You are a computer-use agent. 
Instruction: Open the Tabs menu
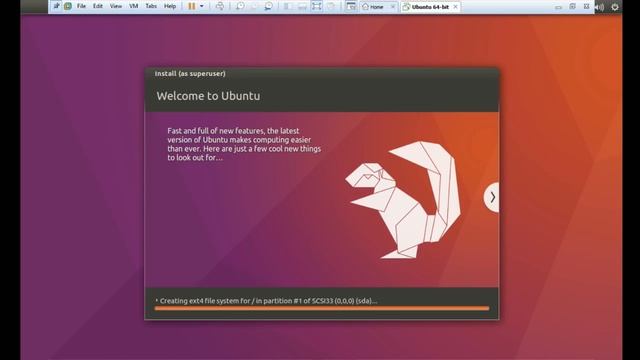point(151,6)
